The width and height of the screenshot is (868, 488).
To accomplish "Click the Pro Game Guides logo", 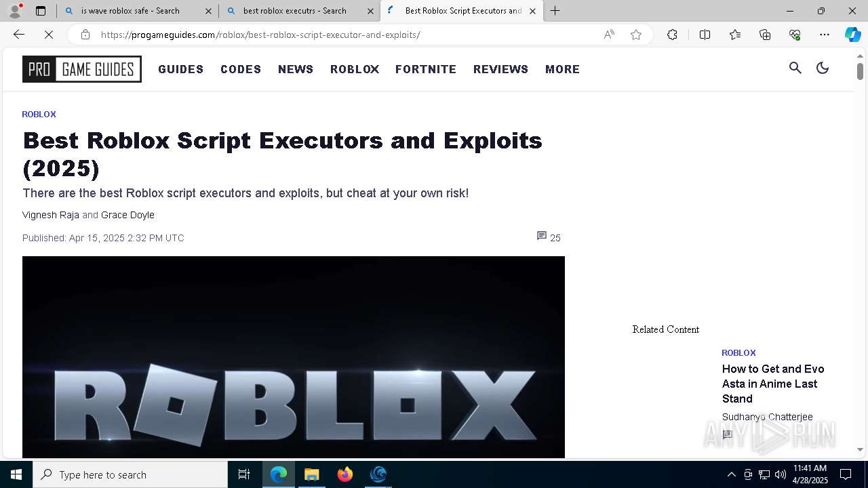I will click(82, 69).
